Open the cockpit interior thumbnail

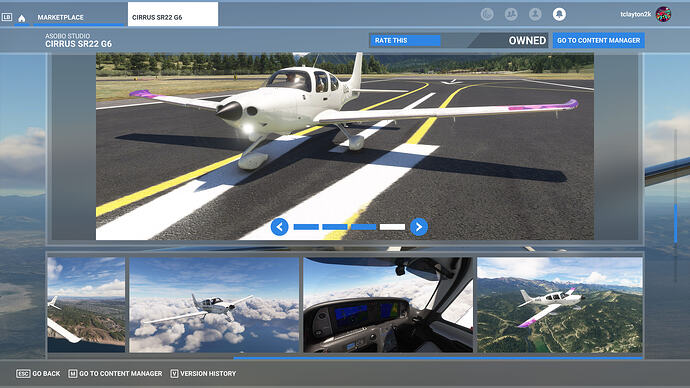point(388,305)
